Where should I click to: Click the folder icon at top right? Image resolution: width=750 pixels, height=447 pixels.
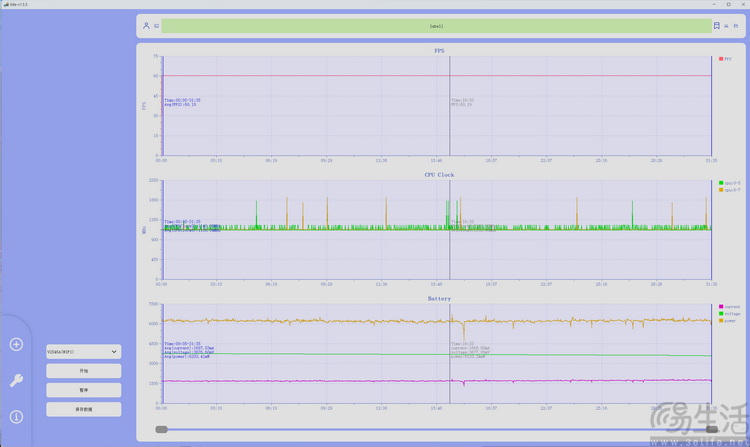coord(736,26)
